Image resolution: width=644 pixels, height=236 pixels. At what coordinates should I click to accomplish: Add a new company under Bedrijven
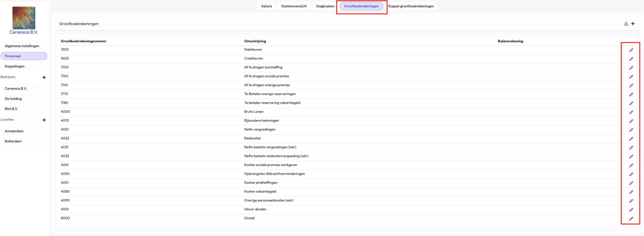click(44, 77)
